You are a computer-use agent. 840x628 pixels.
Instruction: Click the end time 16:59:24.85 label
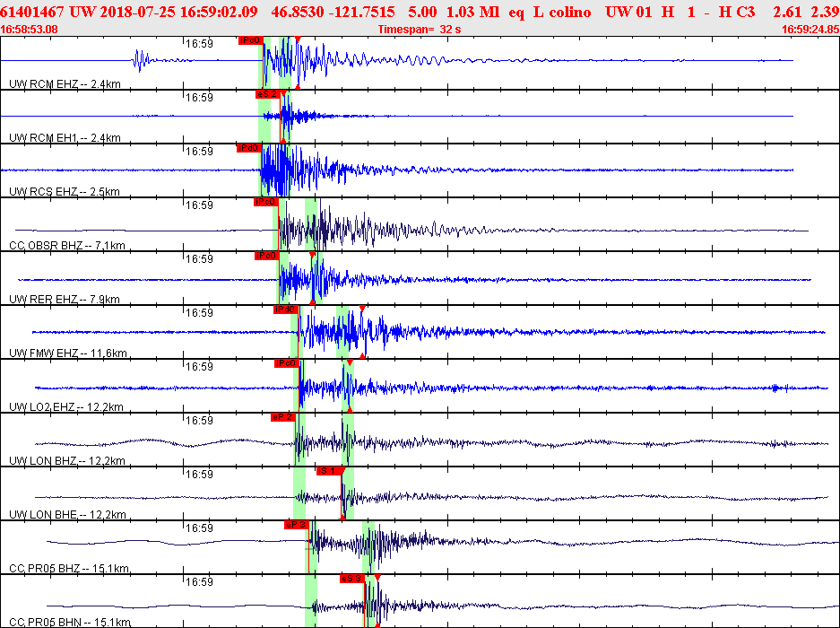tap(810, 30)
